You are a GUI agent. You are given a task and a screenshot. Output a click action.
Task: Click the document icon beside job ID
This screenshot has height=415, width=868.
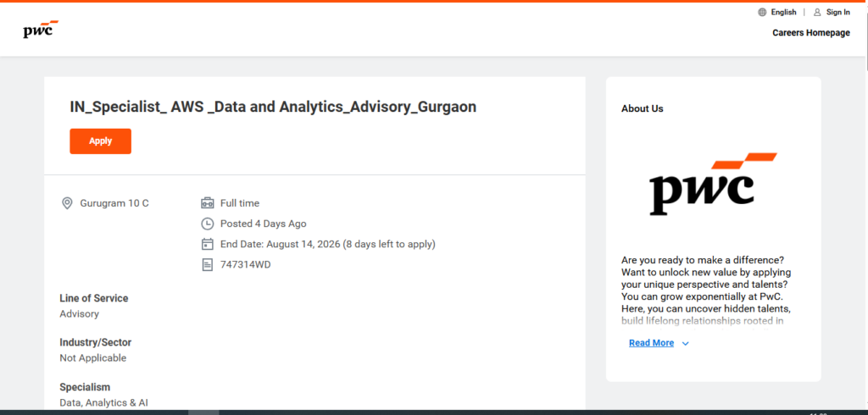click(x=207, y=264)
